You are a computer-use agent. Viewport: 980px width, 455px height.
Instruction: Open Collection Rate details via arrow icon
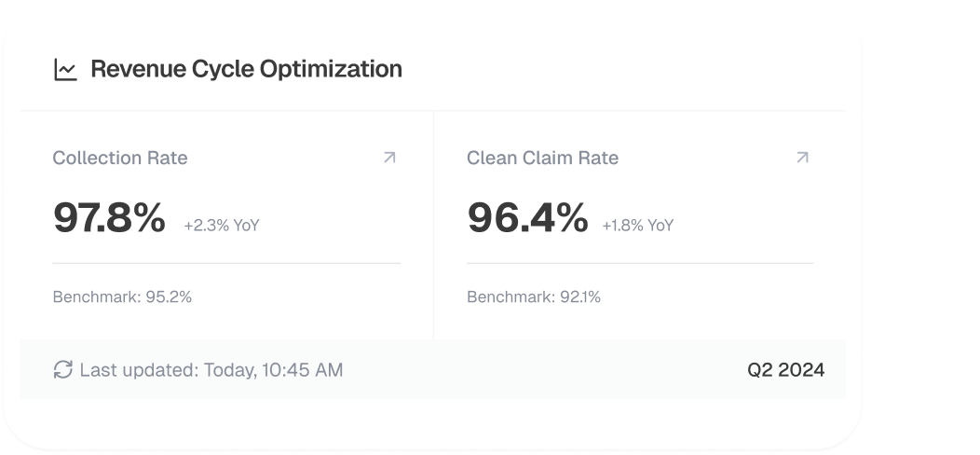point(389,158)
